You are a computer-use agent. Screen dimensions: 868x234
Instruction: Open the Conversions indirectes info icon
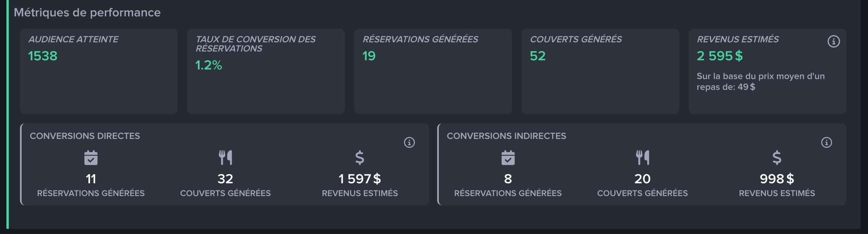point(826,143)
